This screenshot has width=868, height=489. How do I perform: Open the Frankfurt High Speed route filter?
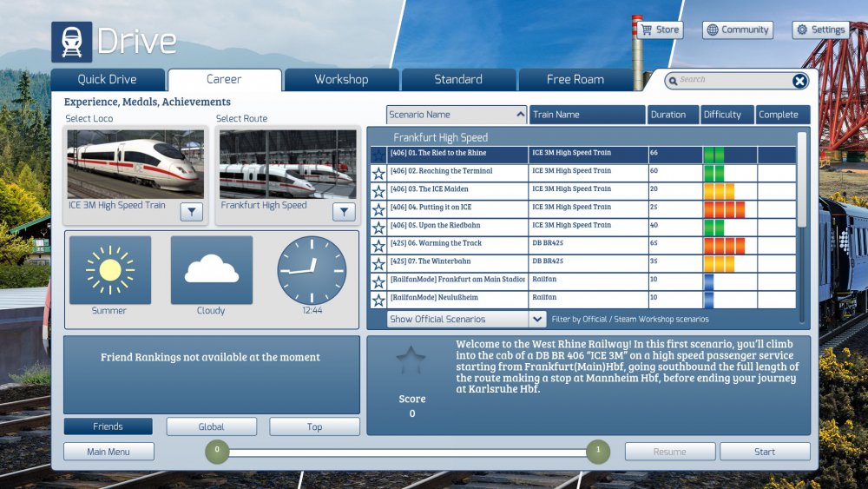pos(344,212)
